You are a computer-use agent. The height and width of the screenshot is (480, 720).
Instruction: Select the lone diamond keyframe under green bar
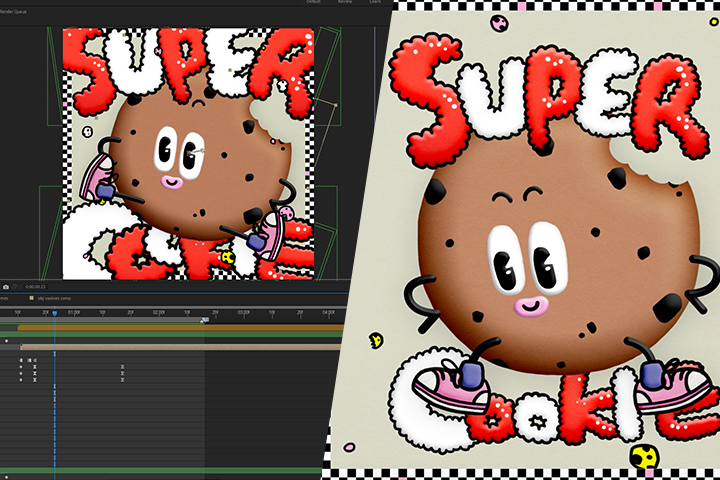(6, 341)
